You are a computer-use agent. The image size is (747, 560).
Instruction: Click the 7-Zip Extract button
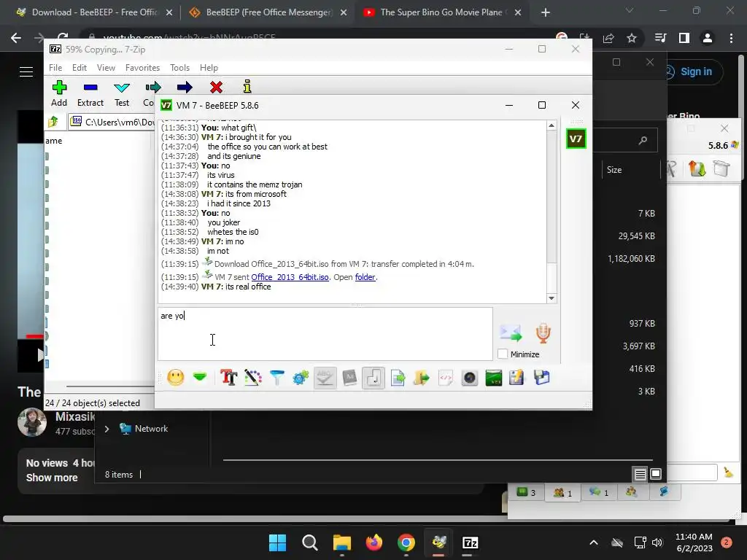[x=90, y=93]
